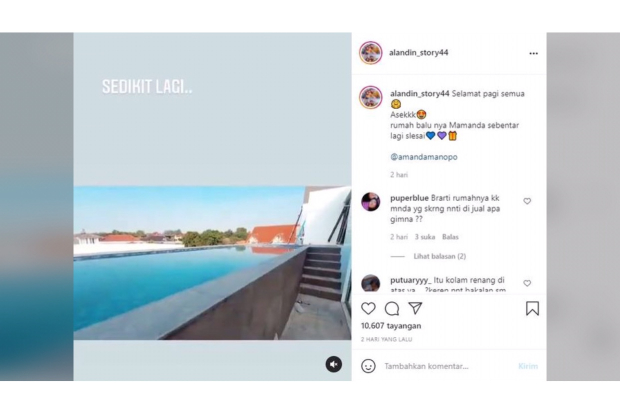The height and width of the screenshot is (413, 620).
Task: Like putuaryyy_'s comment with heart
Action: 527,283
